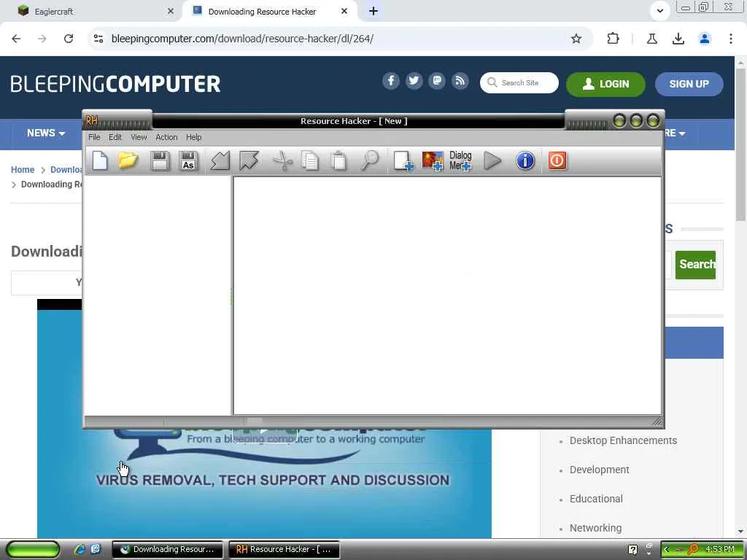The width and height of the screenshot is (747, 560).
Task: Open a file with the yellow folder icon
Action: pos(128,160)
